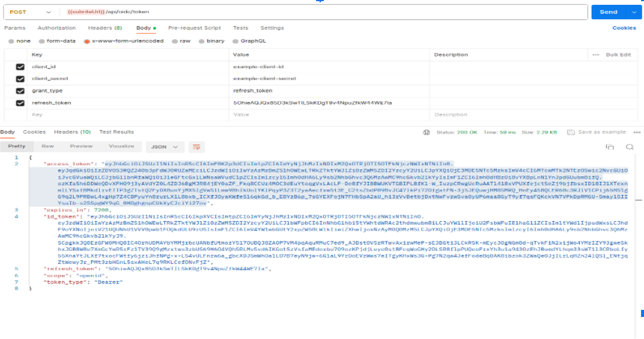Open more options ellipsis beside Bulk Edit

tap(596, 55)
